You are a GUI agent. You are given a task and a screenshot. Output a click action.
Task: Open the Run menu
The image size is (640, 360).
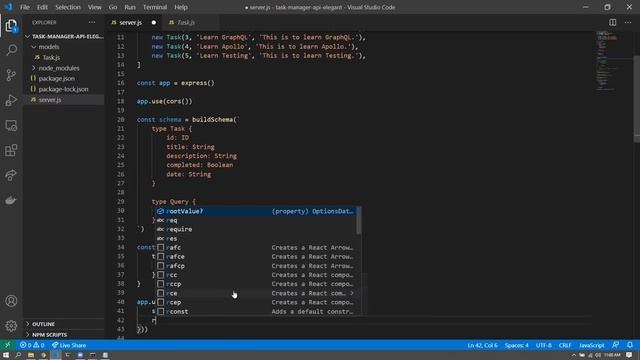coord(130,7)
